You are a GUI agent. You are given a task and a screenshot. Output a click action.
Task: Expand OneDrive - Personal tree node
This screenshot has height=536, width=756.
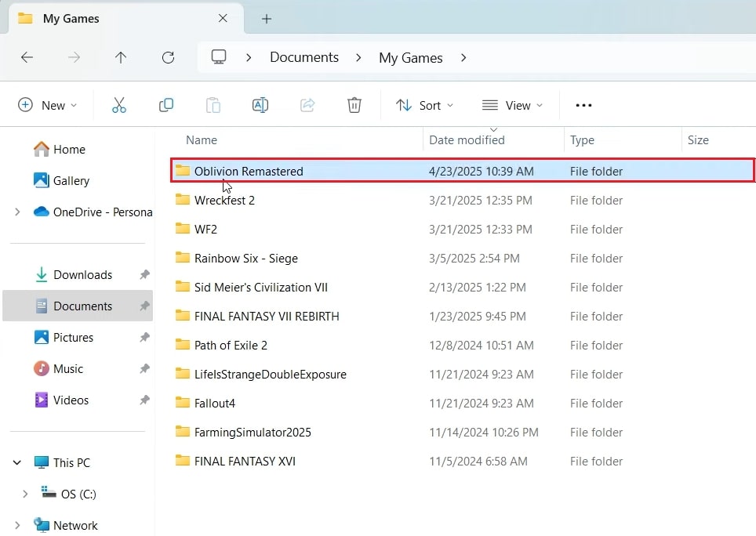coord(17,212)
